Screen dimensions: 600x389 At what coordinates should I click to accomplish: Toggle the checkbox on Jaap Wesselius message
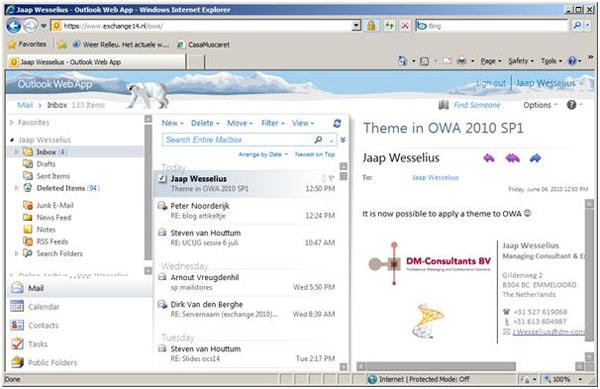[x=162, y=179]
